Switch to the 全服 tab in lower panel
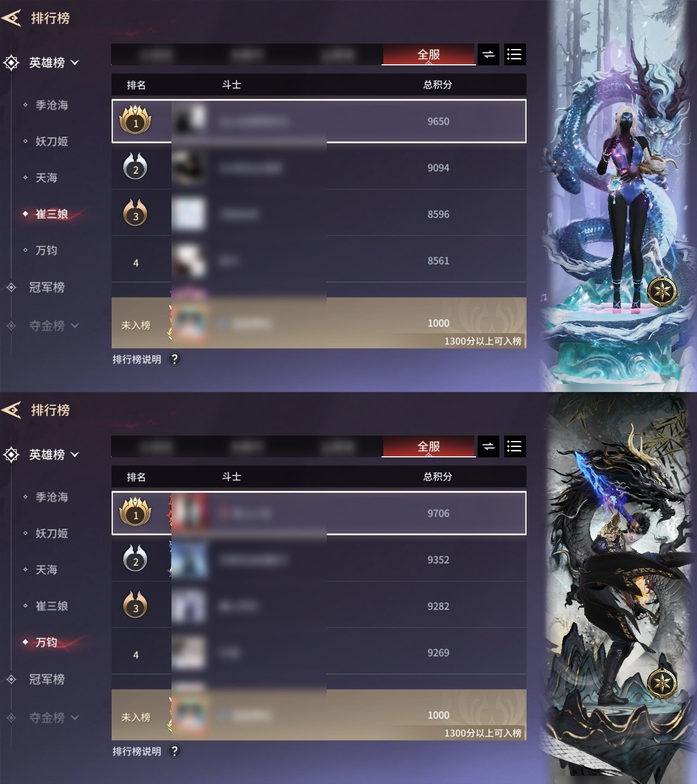The height and width of the screenshot is (784, 697). pyautogui.click(x=429, y=446)
